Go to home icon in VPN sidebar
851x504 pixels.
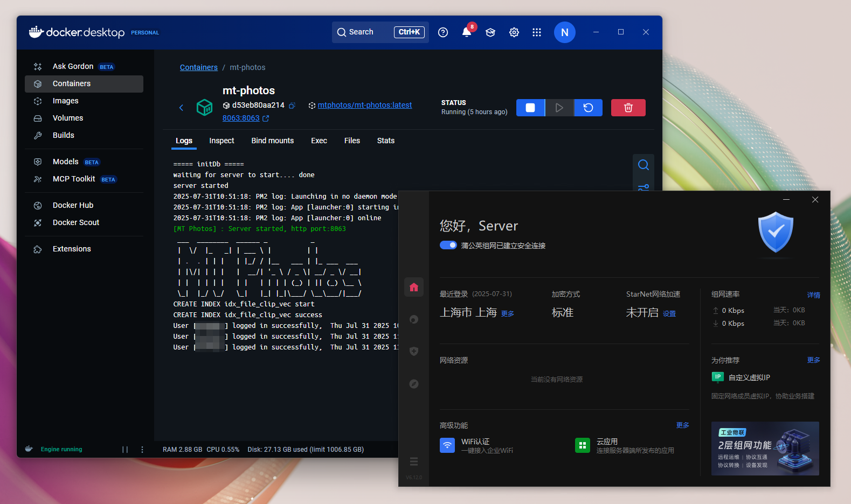click(x=414, y=287)
